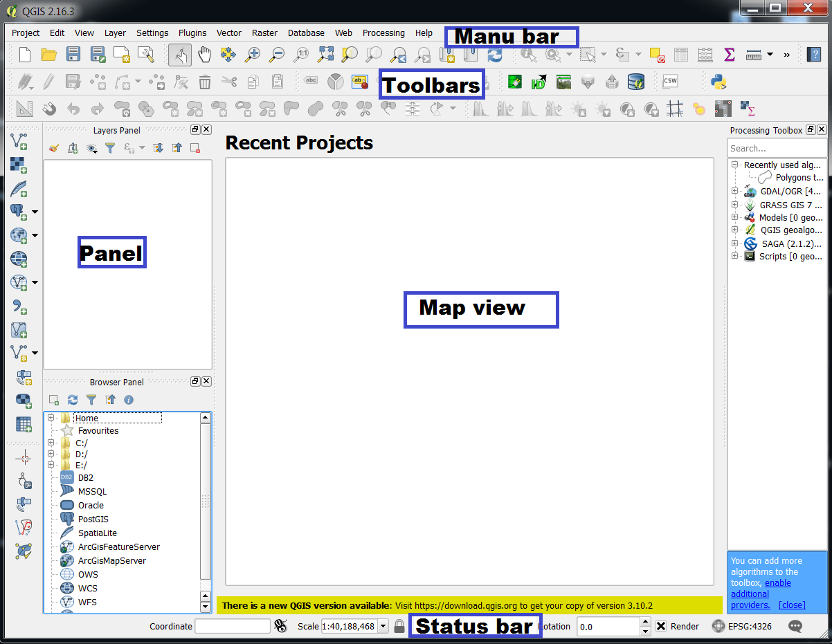The width and height of the screenshot is (832, 644).
Task: Increase rotation with the stepper up arrow
Action: pos(645,622)
